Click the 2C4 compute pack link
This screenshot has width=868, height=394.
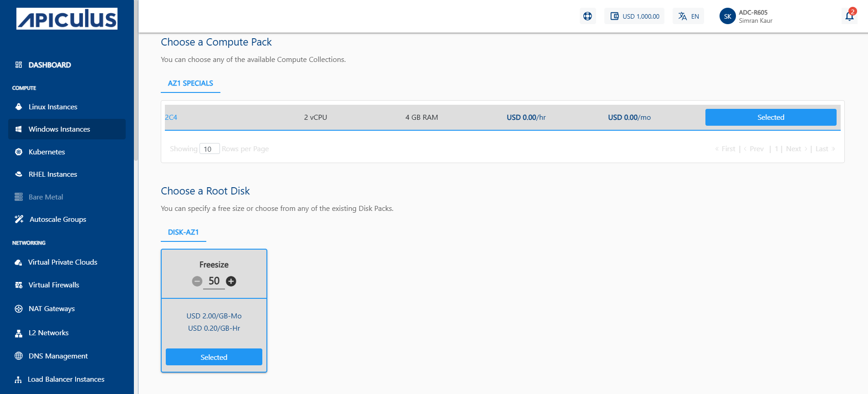tap(171, 117)
